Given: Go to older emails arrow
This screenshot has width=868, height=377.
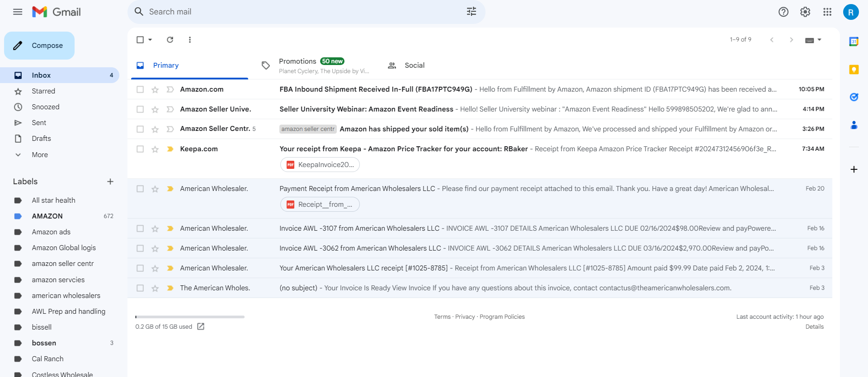Looking at the screenshot, I should pyautogui.click(x=791, y=40).
